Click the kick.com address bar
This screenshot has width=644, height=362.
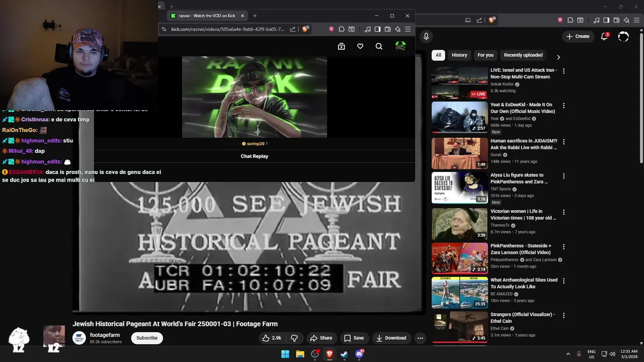pyautogui.click(x=227, y=29)
